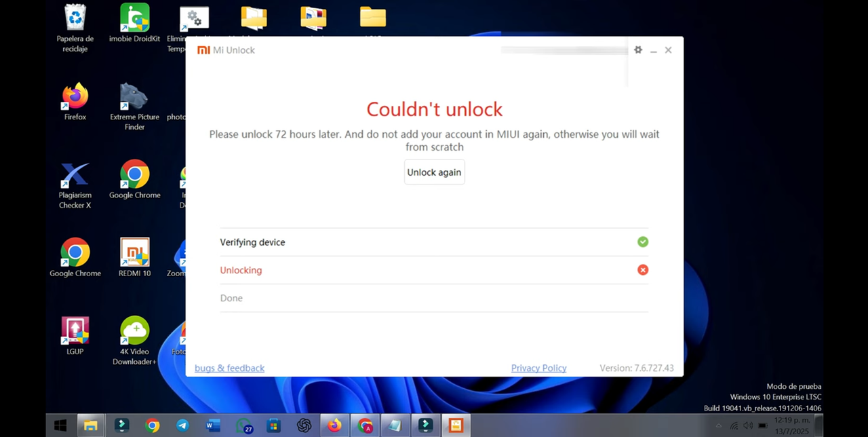Show hidden system tray icons
The height and width of the screenshot is (437, 868).
719,425
